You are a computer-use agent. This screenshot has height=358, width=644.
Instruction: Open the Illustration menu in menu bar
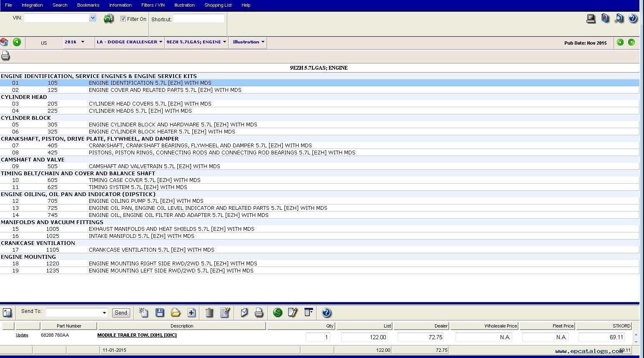point(184,5)
